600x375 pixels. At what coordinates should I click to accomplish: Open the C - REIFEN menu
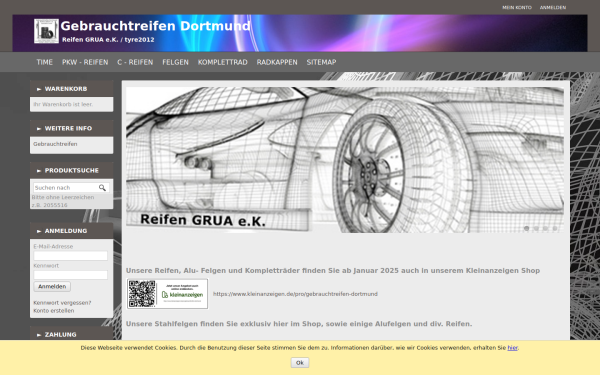coord(135,62)
